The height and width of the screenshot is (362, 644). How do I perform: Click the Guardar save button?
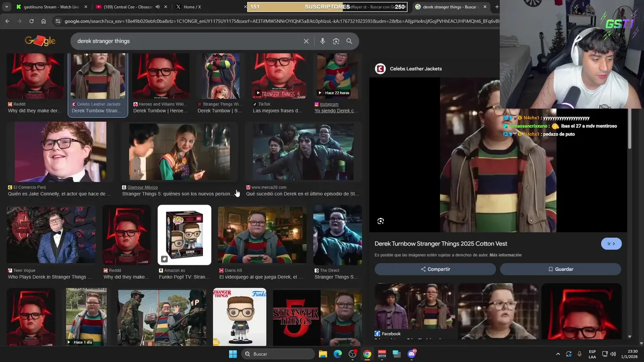(x=560, y=269)
